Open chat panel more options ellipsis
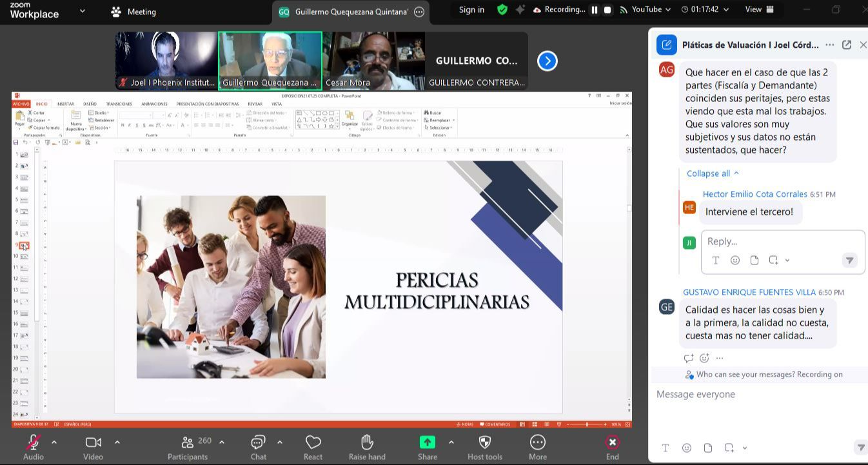Screen dimensions: 868x465 pos(830,45)
